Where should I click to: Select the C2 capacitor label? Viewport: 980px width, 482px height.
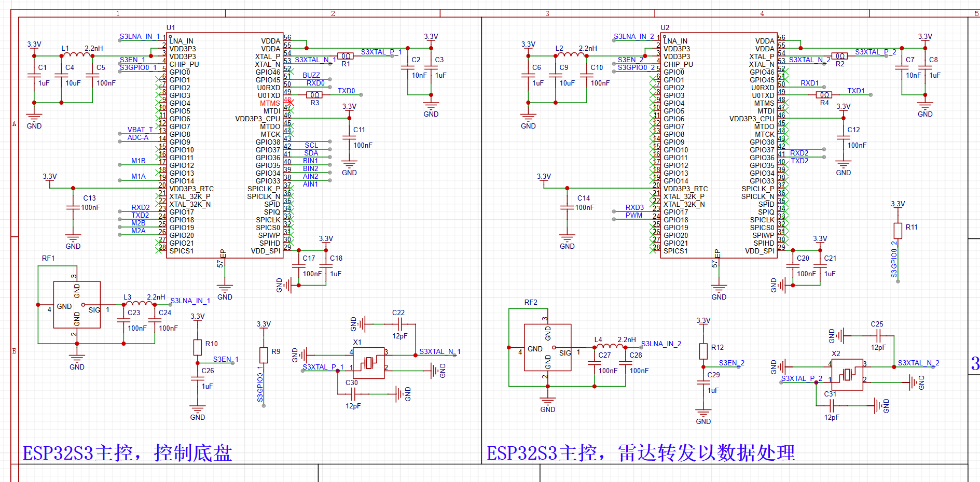pyautogui.click(x=416, y=60)
